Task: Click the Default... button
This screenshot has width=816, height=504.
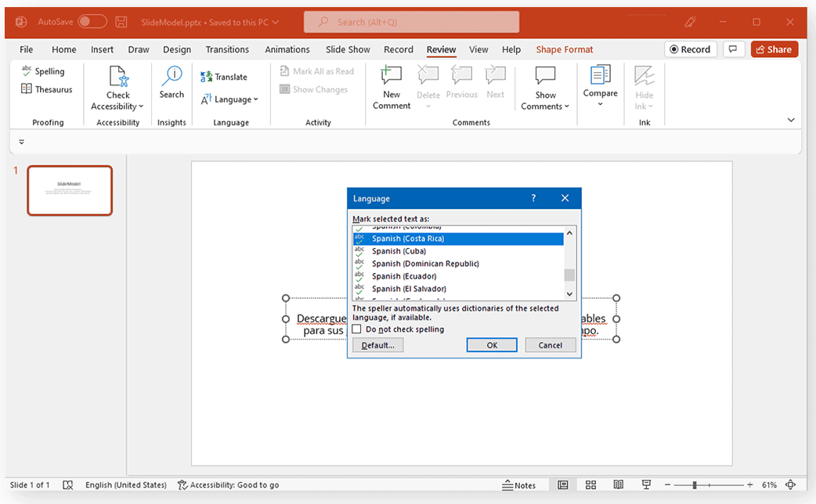Action: 377,345
